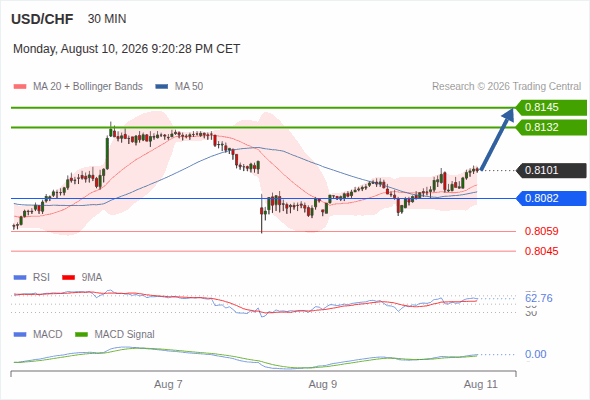
Task: Toggle the red 9MA legend entry
Action: (x=82, y=277)
